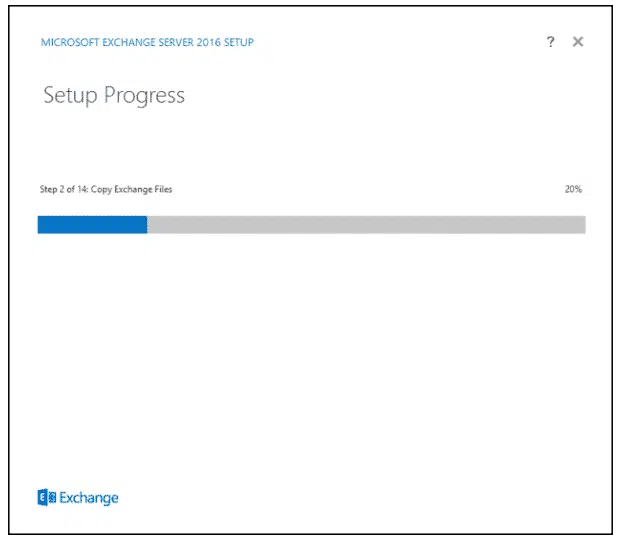Click the gray unfilled progress bar section
Viewport: 627px width, 546px height.
(366, 225)
